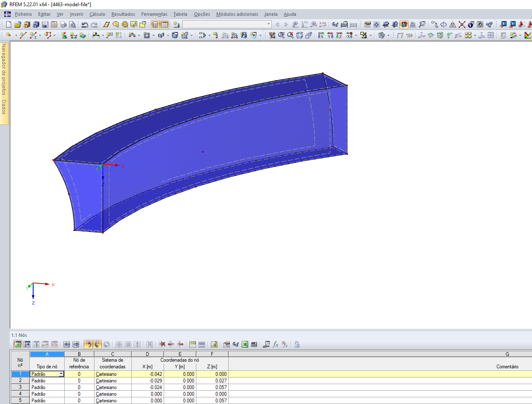The height and width of the screenshot is (404, 532).
Task: Toggle the edit-mode button at table toolbar start
Action: coord(18,344)
